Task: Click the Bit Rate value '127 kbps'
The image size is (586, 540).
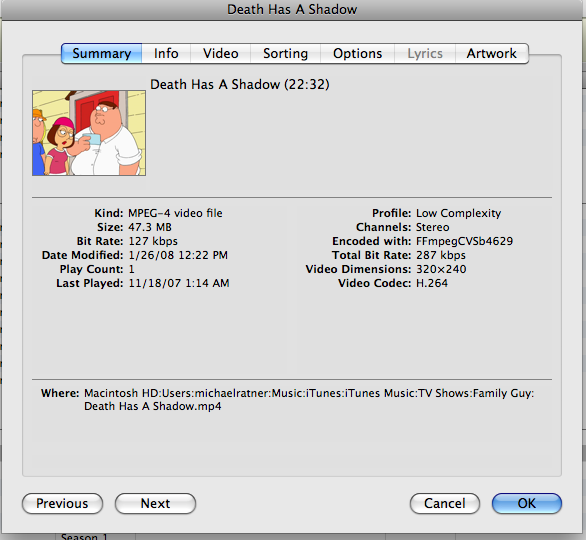Action: pyautogui.click(x=153, y=241)
